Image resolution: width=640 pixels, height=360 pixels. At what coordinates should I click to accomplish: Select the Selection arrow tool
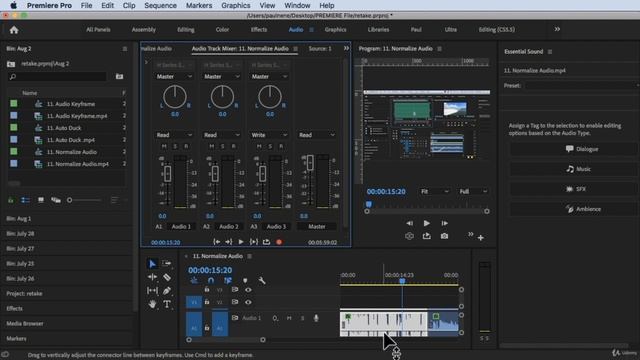coord(152,264)
